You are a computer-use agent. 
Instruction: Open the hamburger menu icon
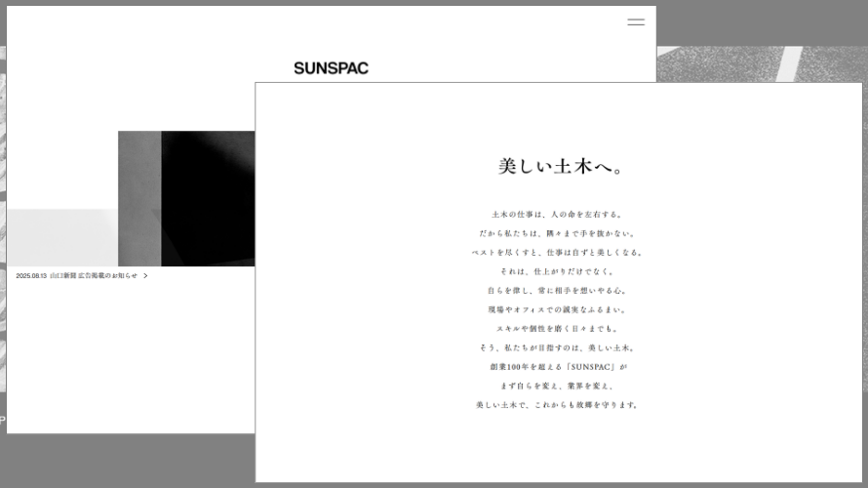pos(636,21)
